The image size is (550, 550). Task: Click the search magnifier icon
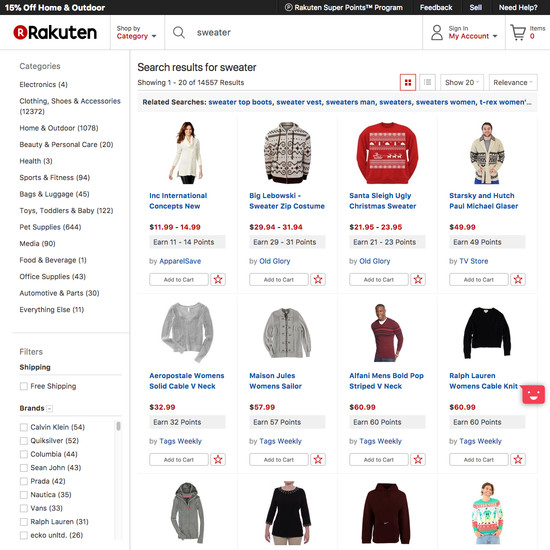coord(179,33)
